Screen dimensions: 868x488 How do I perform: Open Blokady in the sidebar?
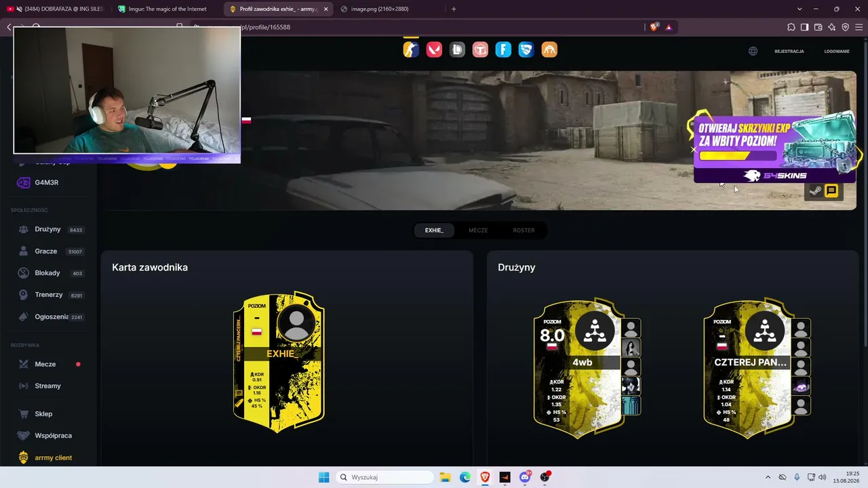[x=47, y=272]
